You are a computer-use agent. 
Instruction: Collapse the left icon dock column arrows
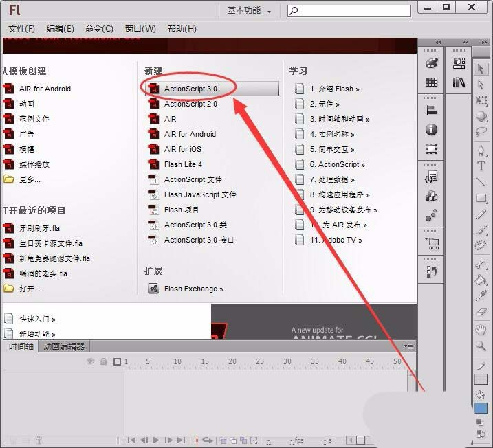438,42
